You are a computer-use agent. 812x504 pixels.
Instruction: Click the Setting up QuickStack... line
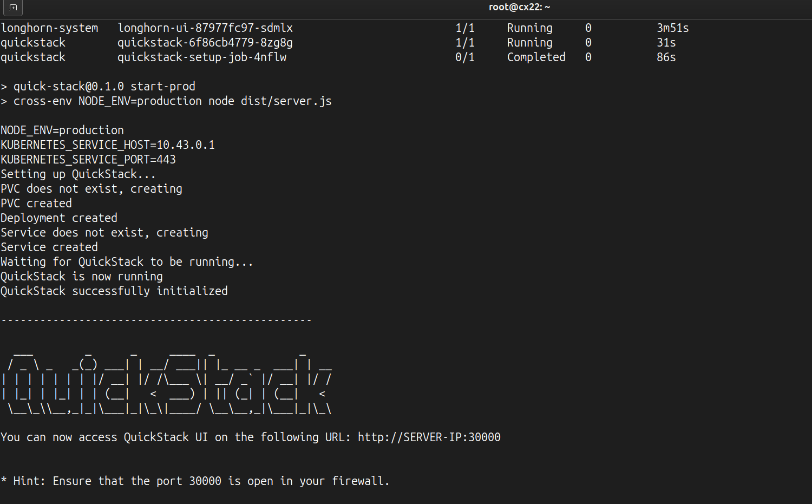(78, 174)
